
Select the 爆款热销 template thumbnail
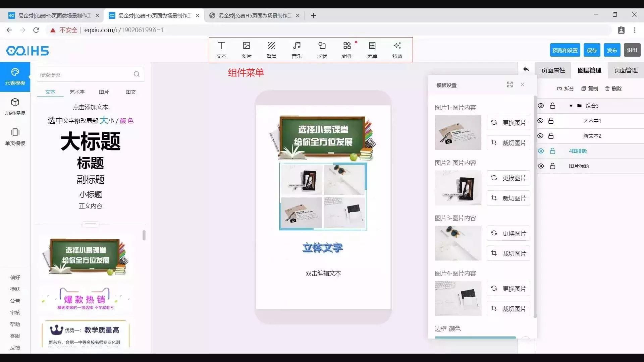click(86, 299)
